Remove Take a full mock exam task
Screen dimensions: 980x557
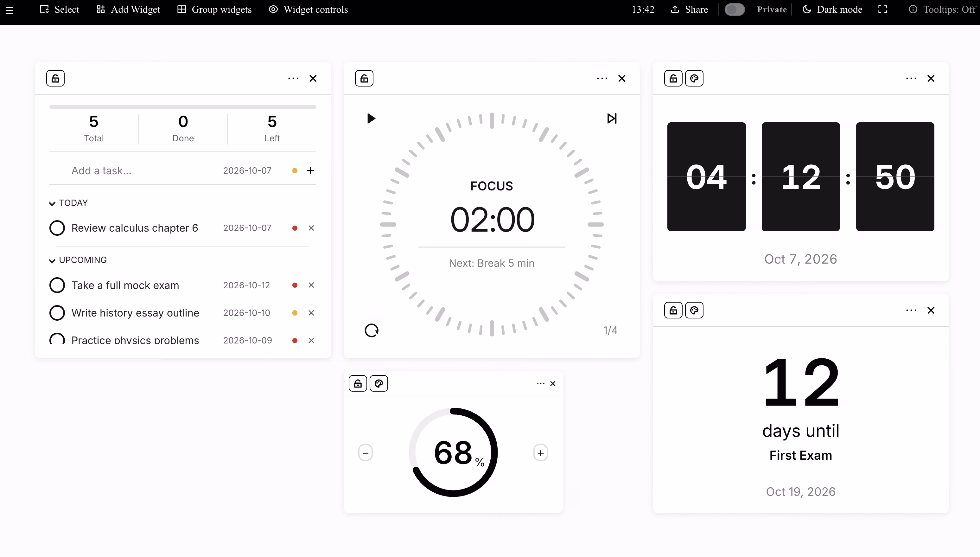coord(311,285)
